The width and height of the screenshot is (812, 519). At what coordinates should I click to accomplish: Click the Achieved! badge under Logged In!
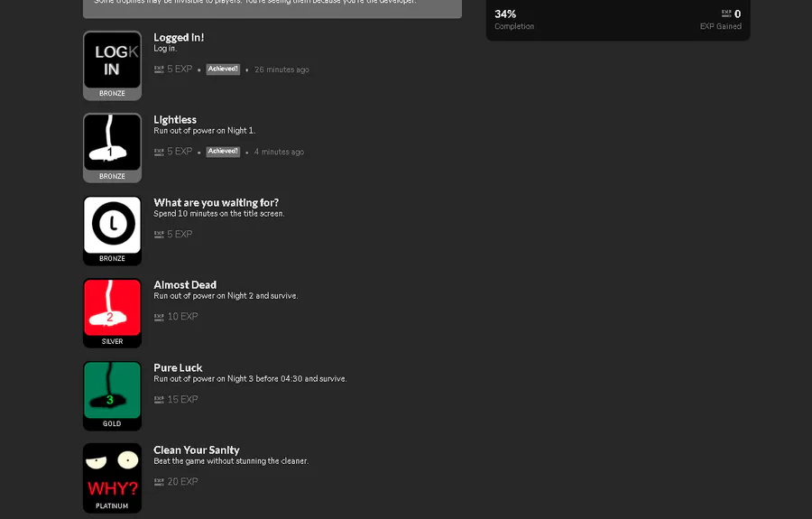point(223,70)
